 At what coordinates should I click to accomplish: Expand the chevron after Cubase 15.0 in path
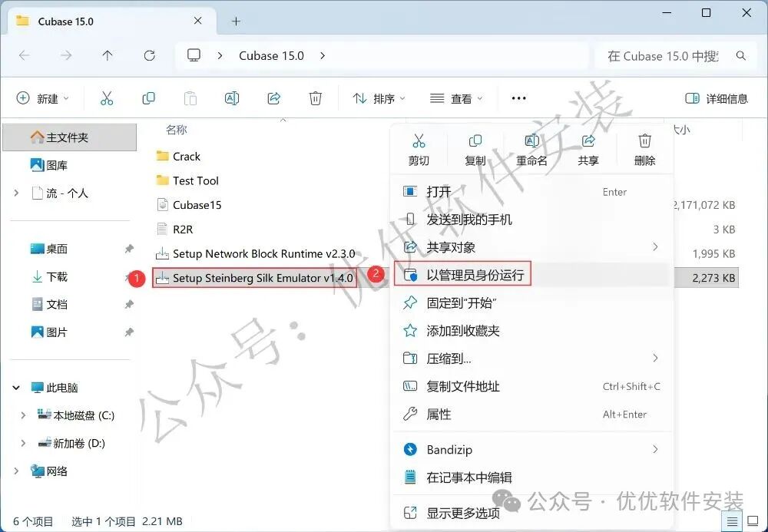[x=323, y=56]
